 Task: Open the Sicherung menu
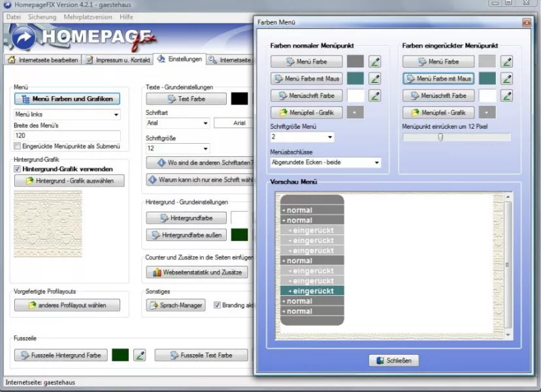coord(41,17)
